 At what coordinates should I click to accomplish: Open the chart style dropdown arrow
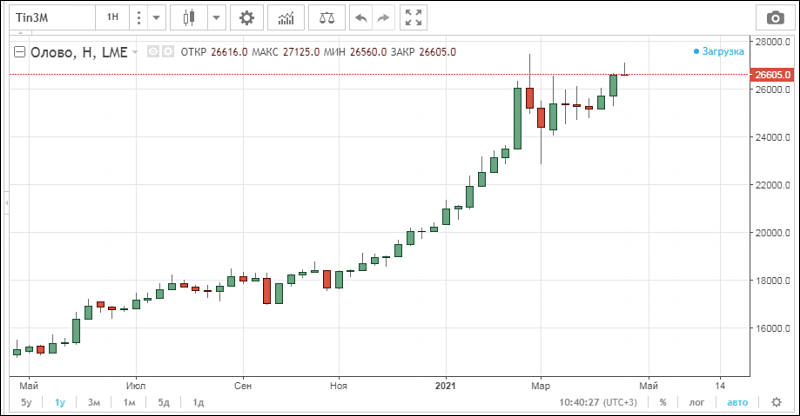click(217, 18)
